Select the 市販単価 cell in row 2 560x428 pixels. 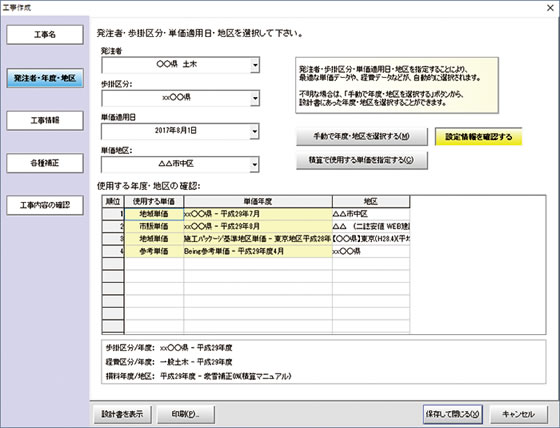tap(154, 227)
